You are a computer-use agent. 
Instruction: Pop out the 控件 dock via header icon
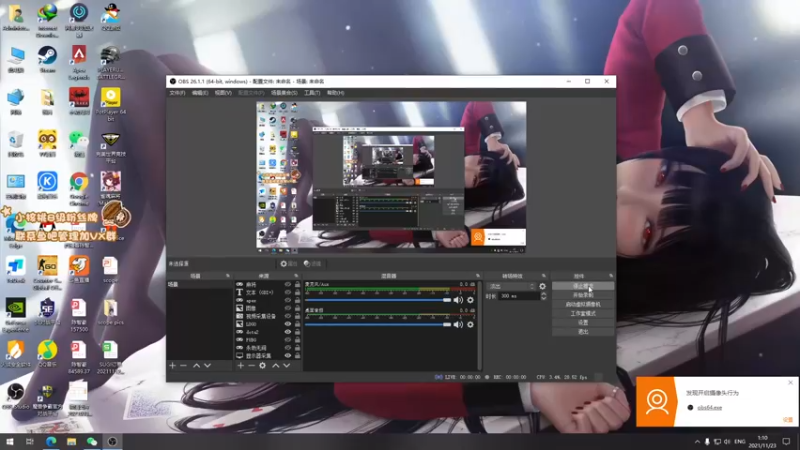pyautogui.click(x=611, y=276)
